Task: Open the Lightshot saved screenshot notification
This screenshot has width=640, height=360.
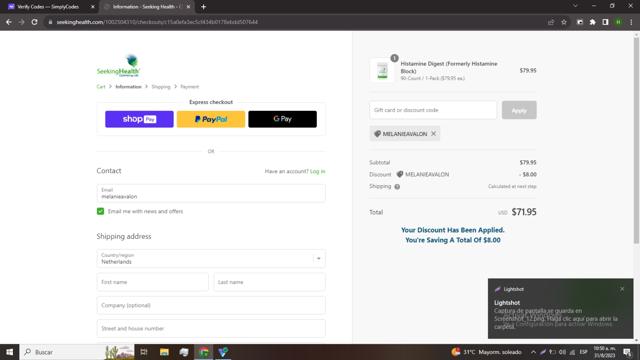Action: pos(560,309)
